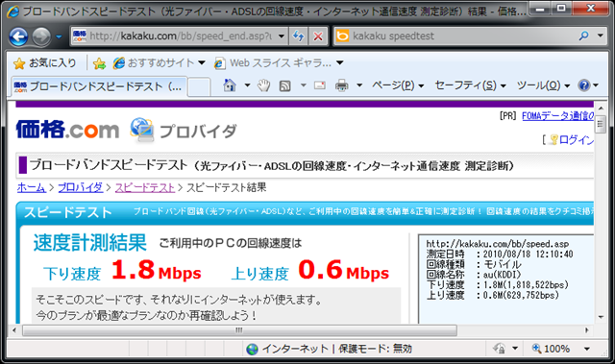Click the スピードテスト breadcrumb link
The width and height of the screenshot is (615, 364).
click(145, 187)
